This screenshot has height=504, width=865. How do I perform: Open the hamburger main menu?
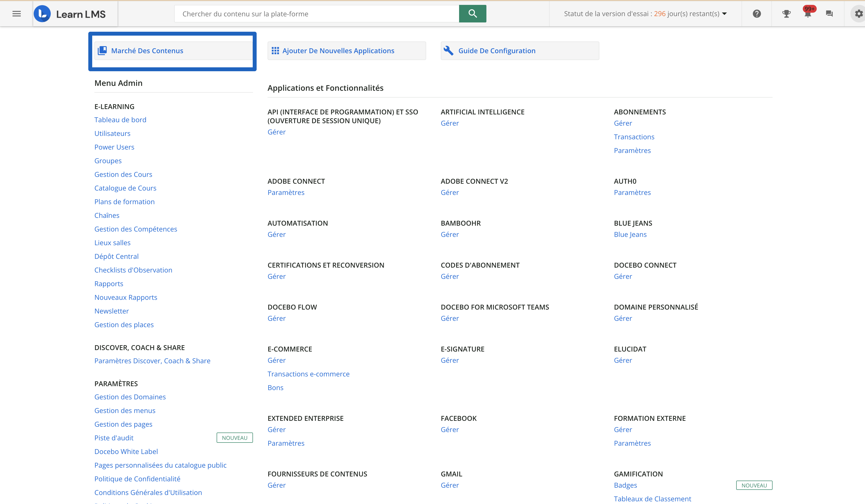(x=17, y=14)
